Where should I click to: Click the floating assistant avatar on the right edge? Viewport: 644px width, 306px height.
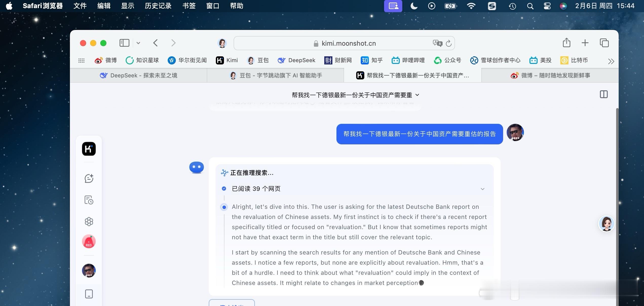[607, 224]
